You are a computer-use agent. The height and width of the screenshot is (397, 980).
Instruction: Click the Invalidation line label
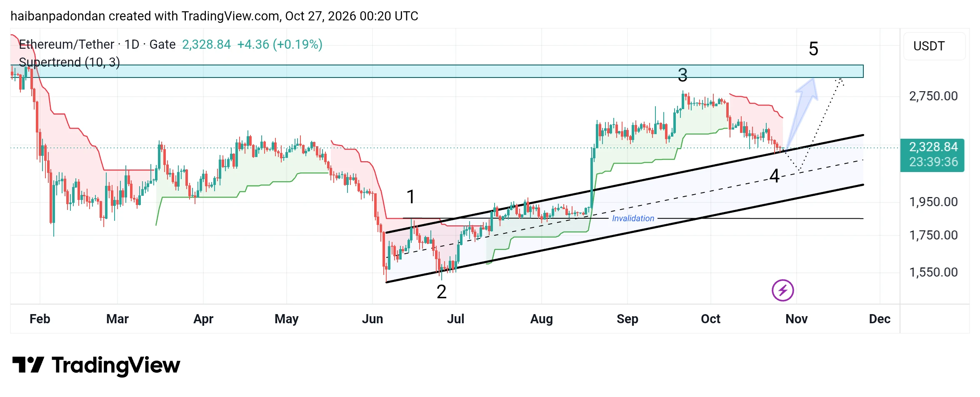633,218
